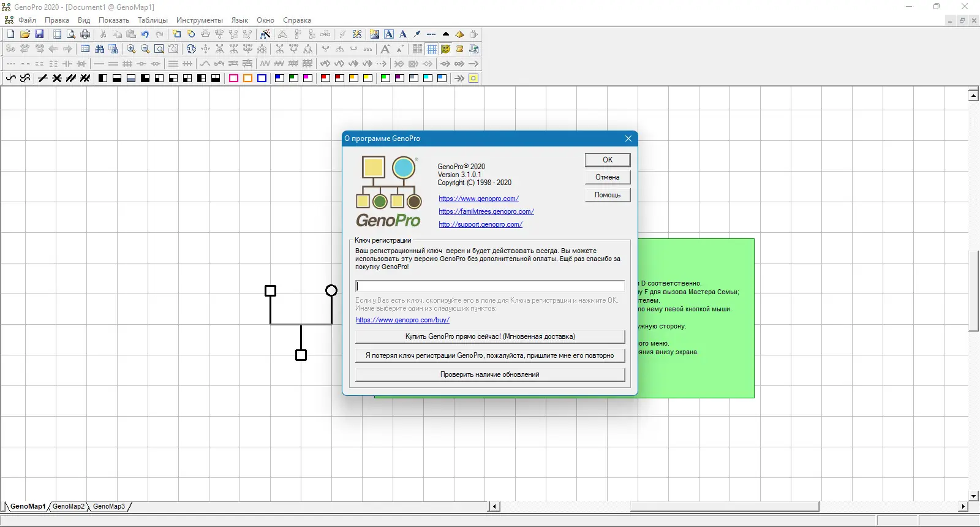The image size is (980, 527).
Task: Expand more tools with the double-arrow chevron
Action: (x=459, y=78)
